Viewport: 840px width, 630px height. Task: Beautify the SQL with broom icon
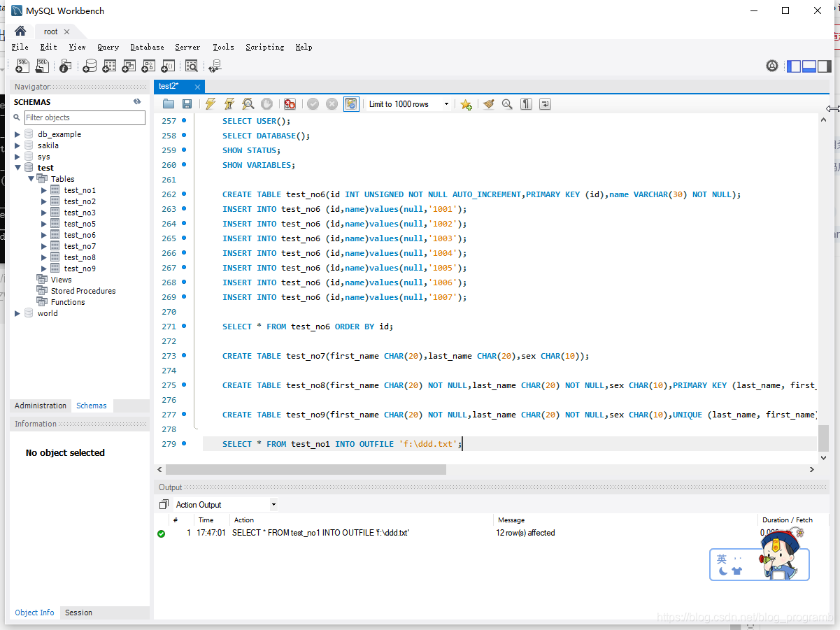point(488,104)
